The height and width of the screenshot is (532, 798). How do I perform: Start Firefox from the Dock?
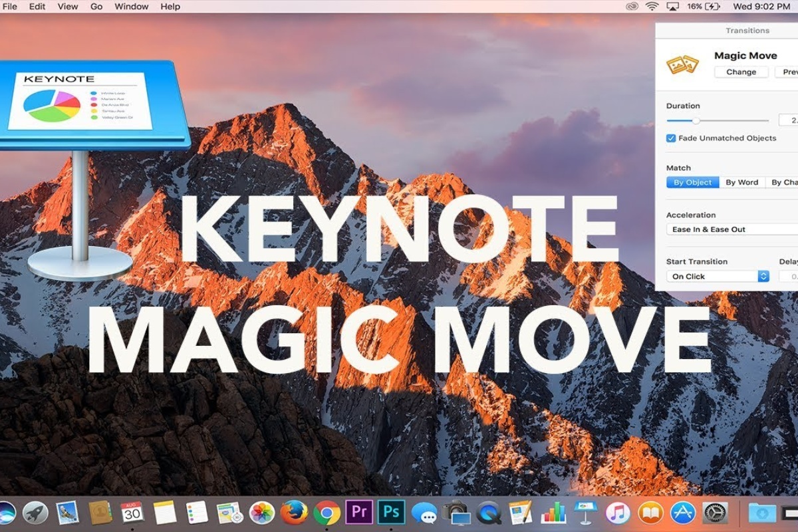[294, 513]
